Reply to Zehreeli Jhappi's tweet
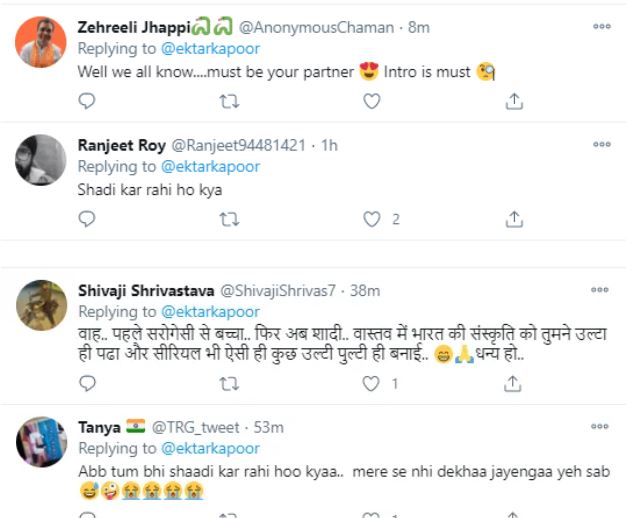The image size is (636, 518). pos(87,101)
